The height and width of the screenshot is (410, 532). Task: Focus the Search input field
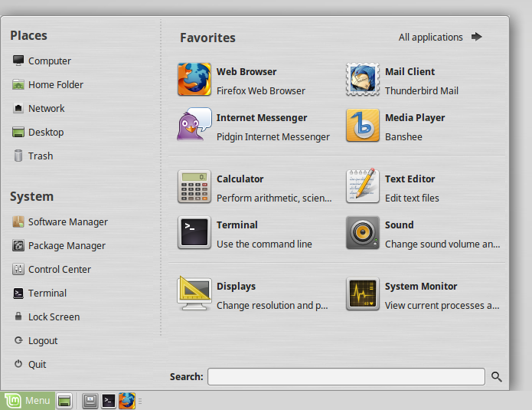coord(346,376)
